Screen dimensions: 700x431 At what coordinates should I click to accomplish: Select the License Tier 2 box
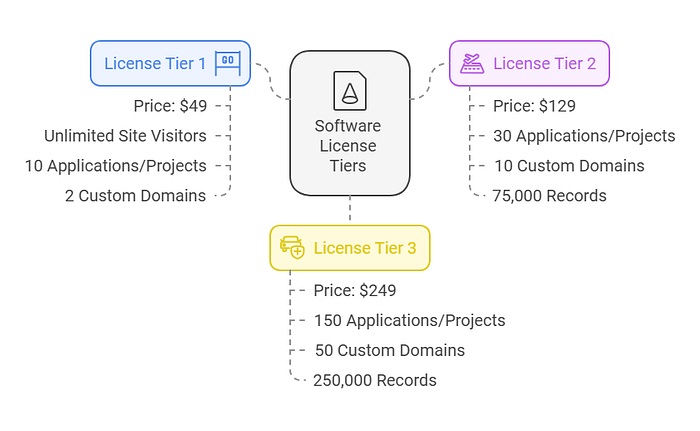click(x=529, y=63)
